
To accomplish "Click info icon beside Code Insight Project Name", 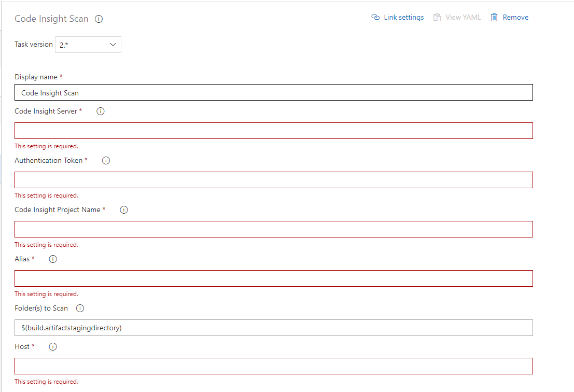I will click(123, 210).
